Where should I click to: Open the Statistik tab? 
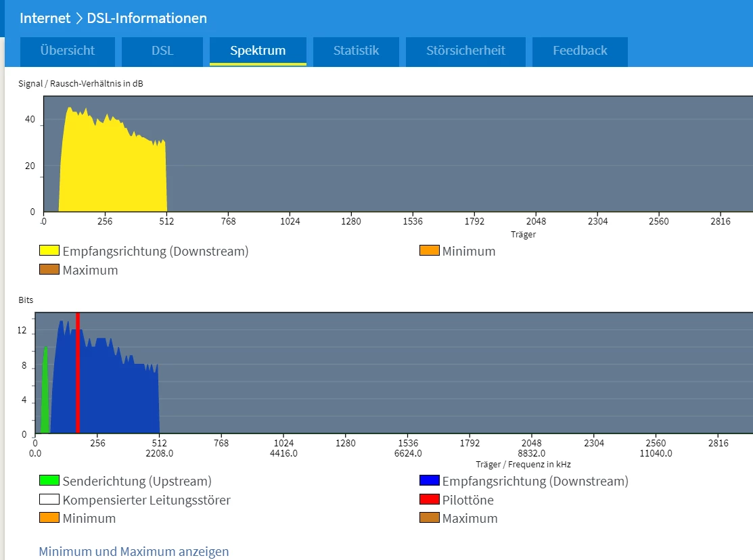[x=356, y=51]
